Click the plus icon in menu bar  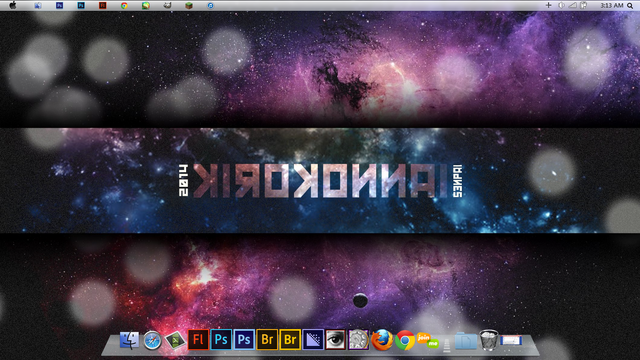(549, 5)
